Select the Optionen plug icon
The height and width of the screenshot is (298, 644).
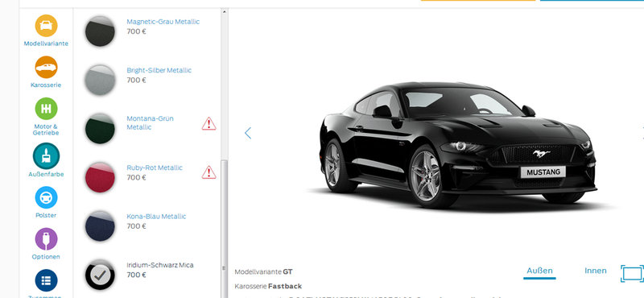pyautogui.click(x=46, y=239)
